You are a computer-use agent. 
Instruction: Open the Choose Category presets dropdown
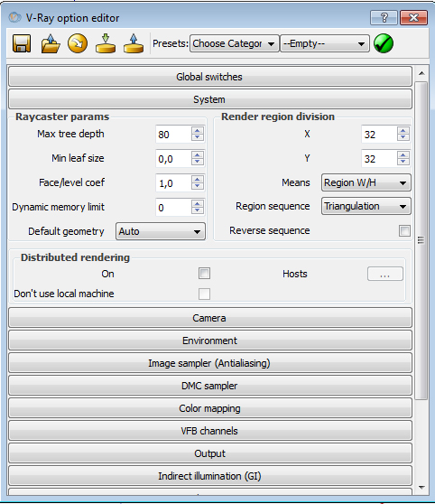pos(235,43)
